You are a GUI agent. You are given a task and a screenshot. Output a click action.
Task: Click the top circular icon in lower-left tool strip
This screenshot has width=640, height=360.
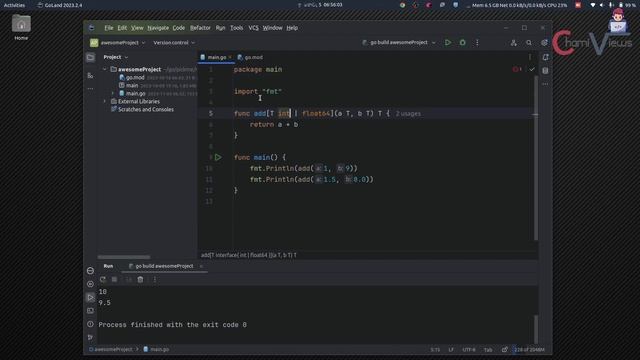90,271
